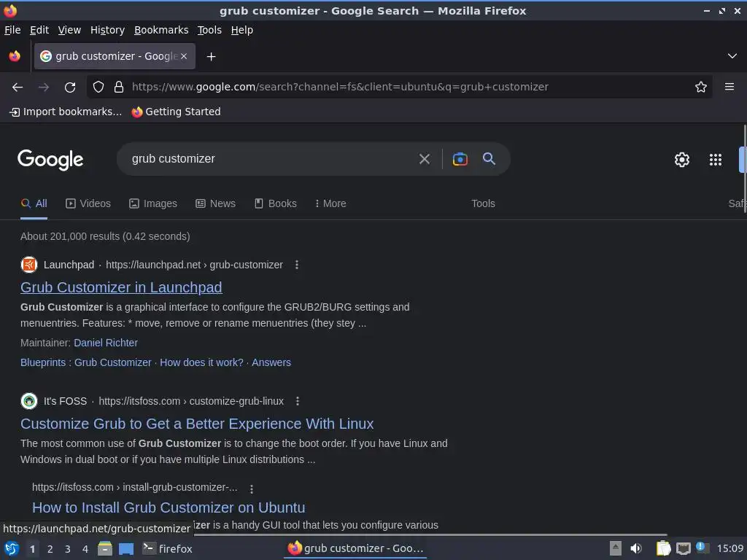Open Google quick settings gear

(x=682, y=160)
